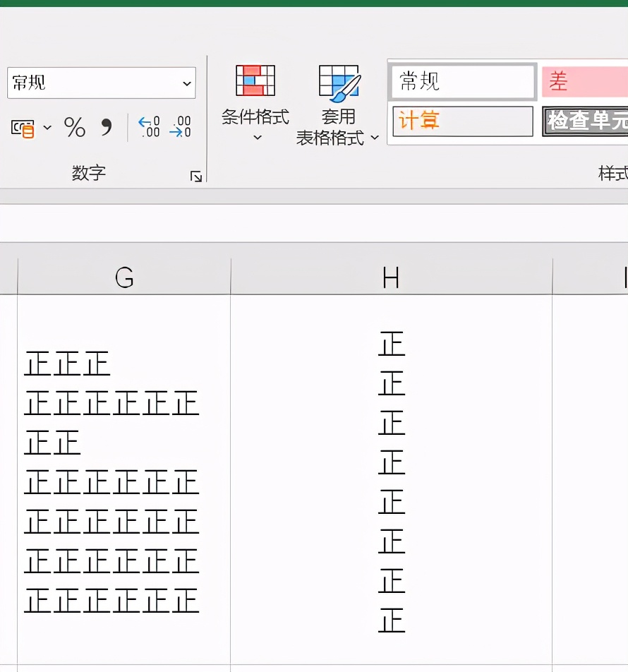This screenshot has width=628, height=672.
Task: Select the column G header
Action: click(124, 278)
